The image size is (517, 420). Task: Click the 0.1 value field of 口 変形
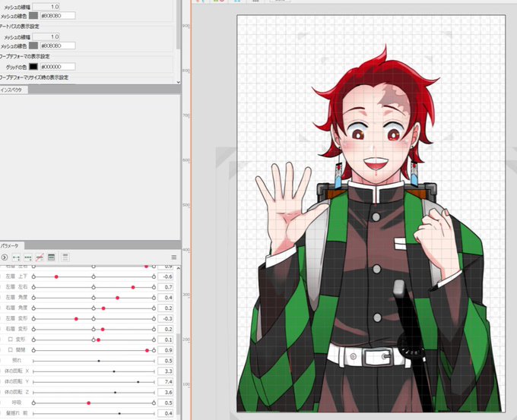point(165,339)
